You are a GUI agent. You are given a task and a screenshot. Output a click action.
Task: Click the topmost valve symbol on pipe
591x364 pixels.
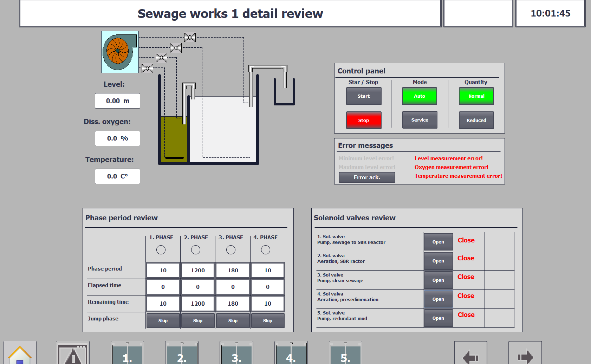tap(190, 37)
